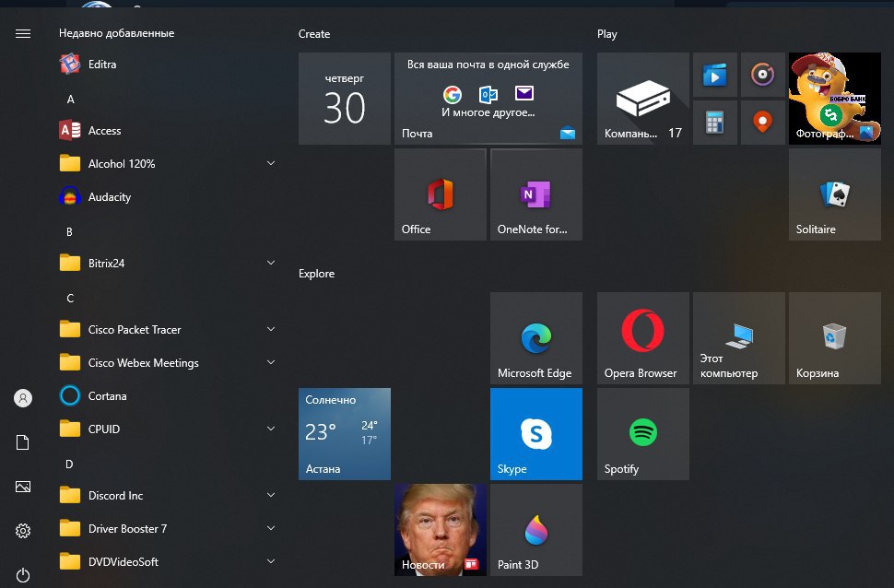Screen dimensions: 894x588
Task: Open the Calculator small tile
Action: pyautogui.click(x=715, y=123)
